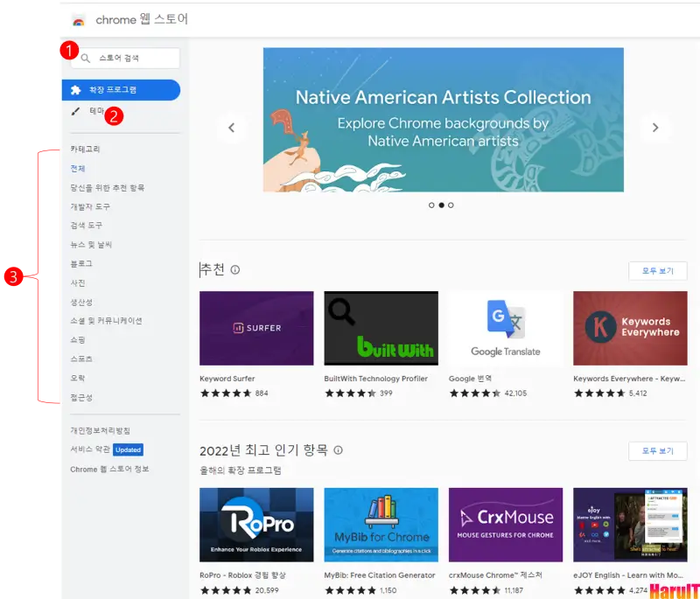The image size is (700, 599).
Task: Click RoPro rating count 20,599
Action: click(x=267, y=590)
